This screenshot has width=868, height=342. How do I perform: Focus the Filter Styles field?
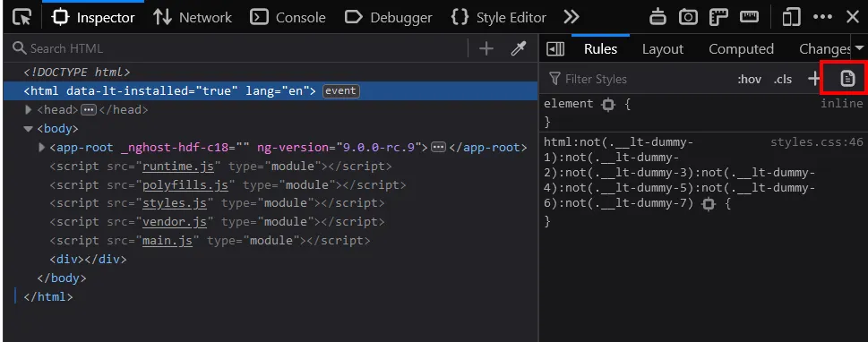click(x=637, y=79)
